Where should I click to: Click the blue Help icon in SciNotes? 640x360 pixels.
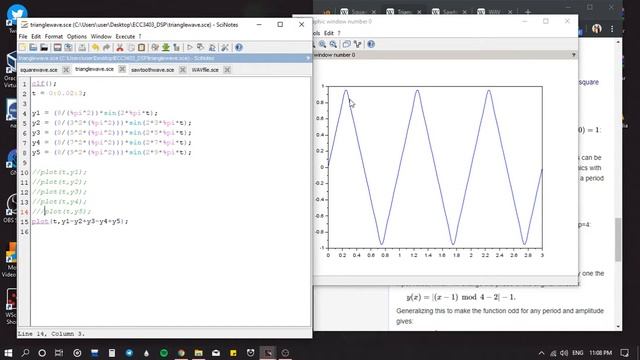239,47
